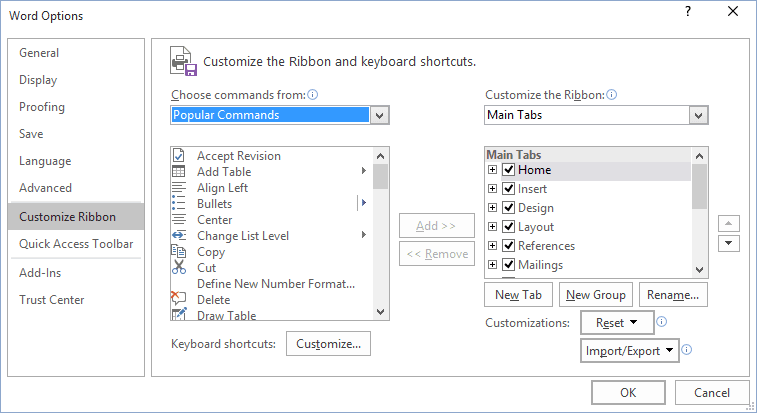Click info icon beside Choose commands from
The width and height of the screenshot is (757, 413).
(x=312, y=95)
